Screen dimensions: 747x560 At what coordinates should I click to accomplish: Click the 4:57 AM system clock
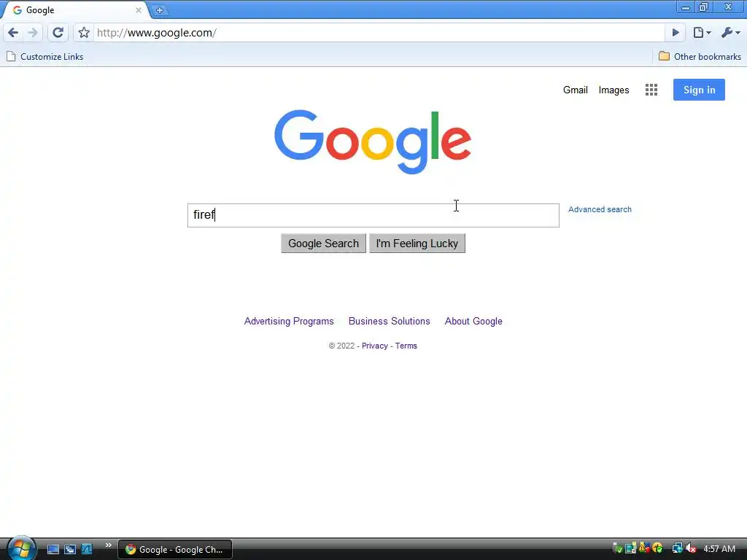719,548
